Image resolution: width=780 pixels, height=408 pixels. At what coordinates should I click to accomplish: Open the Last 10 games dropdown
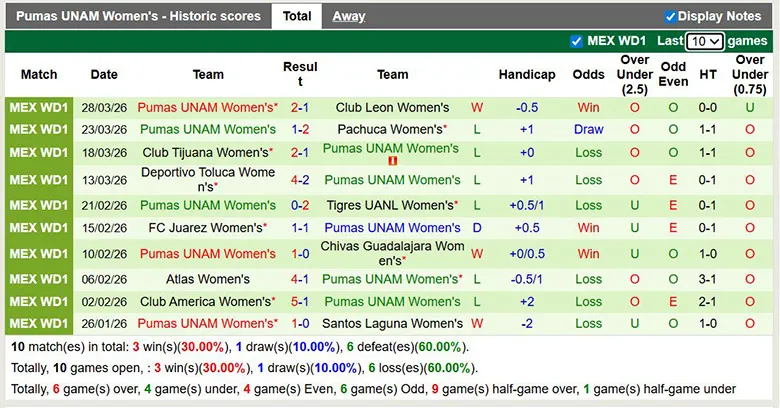704,42
